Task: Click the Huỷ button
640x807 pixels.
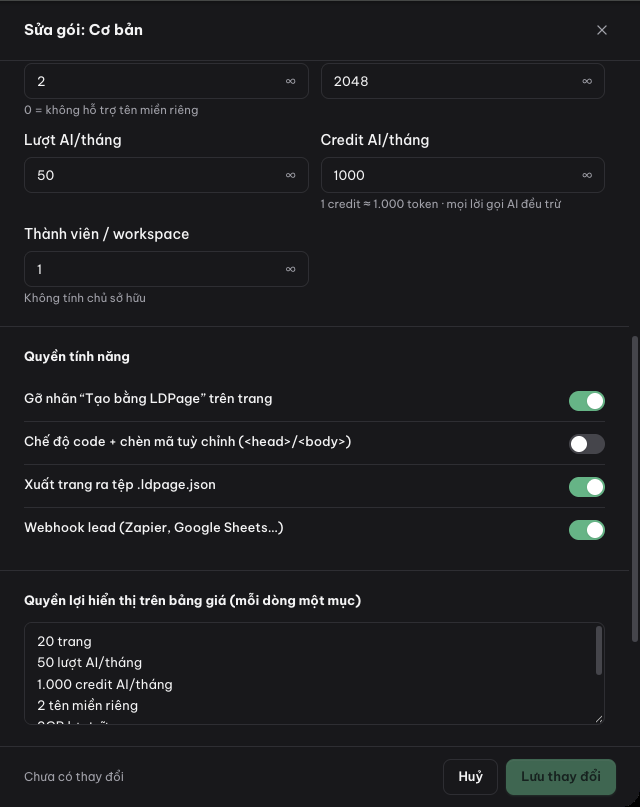Action: point(470,777)
